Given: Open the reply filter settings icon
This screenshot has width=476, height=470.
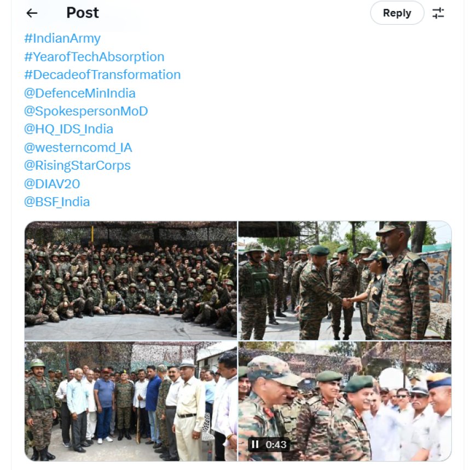Looking at the screenshot, I should pyautogui.click(x=438, y=13).
